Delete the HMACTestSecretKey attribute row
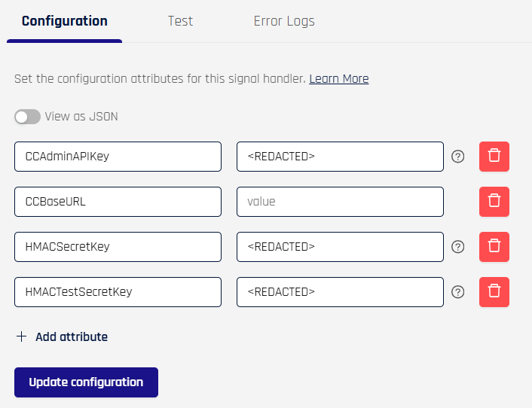Image resolution: width=532 pixels, height=408 pixels. [x=494, y=292]
